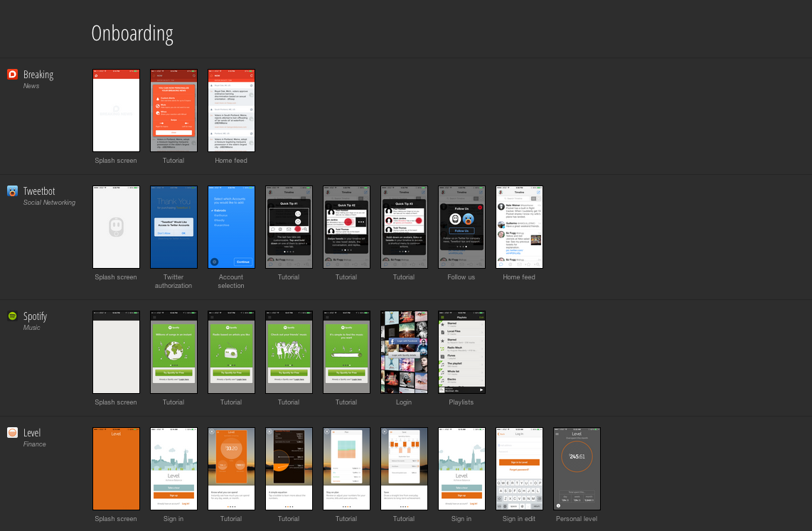Open the Breaking Home feed screenshot
This screenshot has width=812, height=531.
pos(231,110)
